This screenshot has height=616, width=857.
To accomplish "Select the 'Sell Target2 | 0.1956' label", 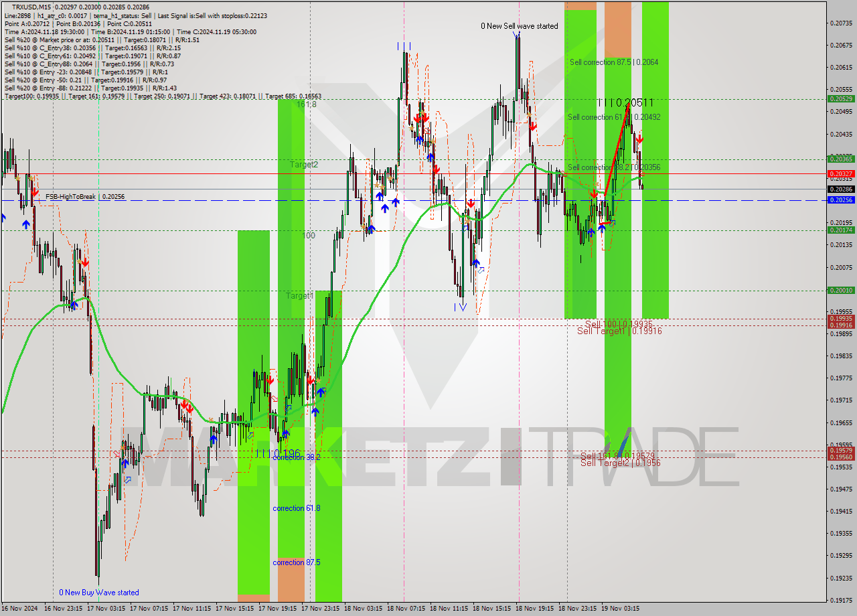I will (x=621, y=463).
